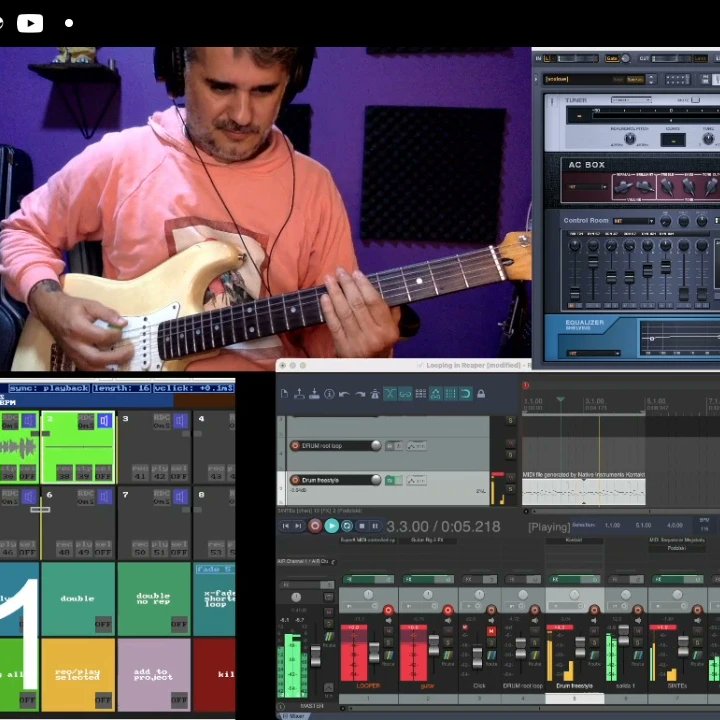Screen dimensions: 720x720
Task: Click the LOOPER mixer volume fader
Action: (x=374, y=652)
